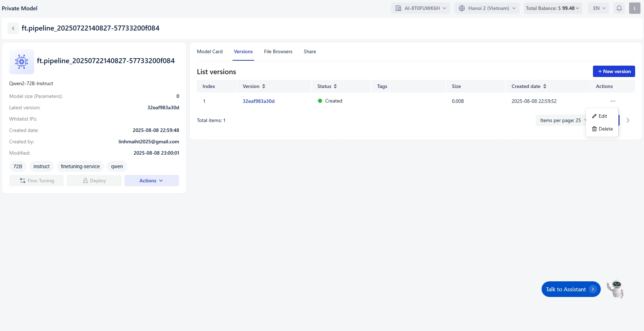
Task: Click the robot assistant mascot
Action: pyautogui.click(x=616, y=289)
